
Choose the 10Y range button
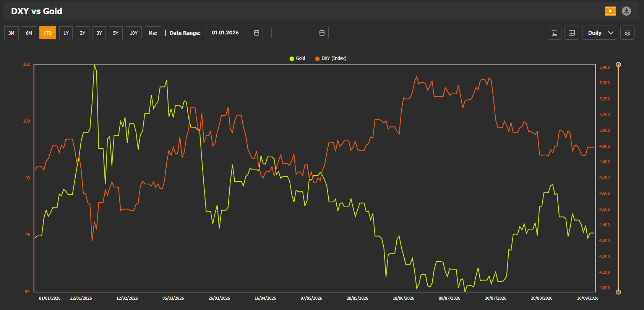(134, 33)
